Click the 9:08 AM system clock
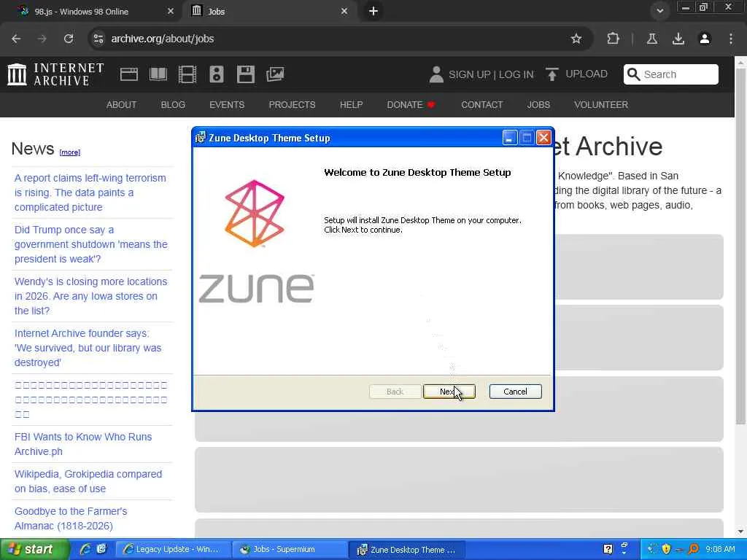The height and width of the screenshot is (560, 747). pyautogui.click(x=720, y=549)
